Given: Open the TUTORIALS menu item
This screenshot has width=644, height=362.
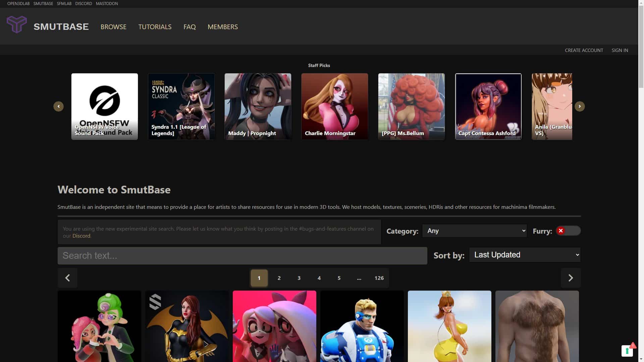Looking at the screenshot, I should [155, 27].
